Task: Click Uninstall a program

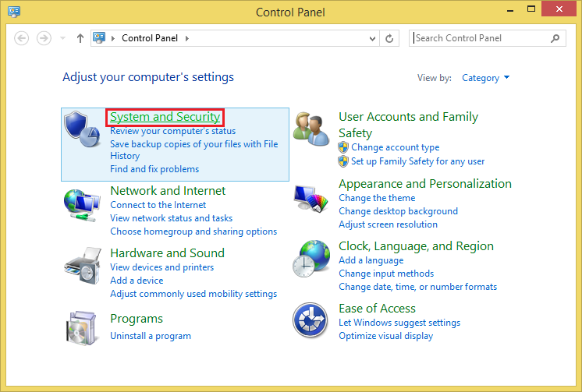Action: coord(151,336)
